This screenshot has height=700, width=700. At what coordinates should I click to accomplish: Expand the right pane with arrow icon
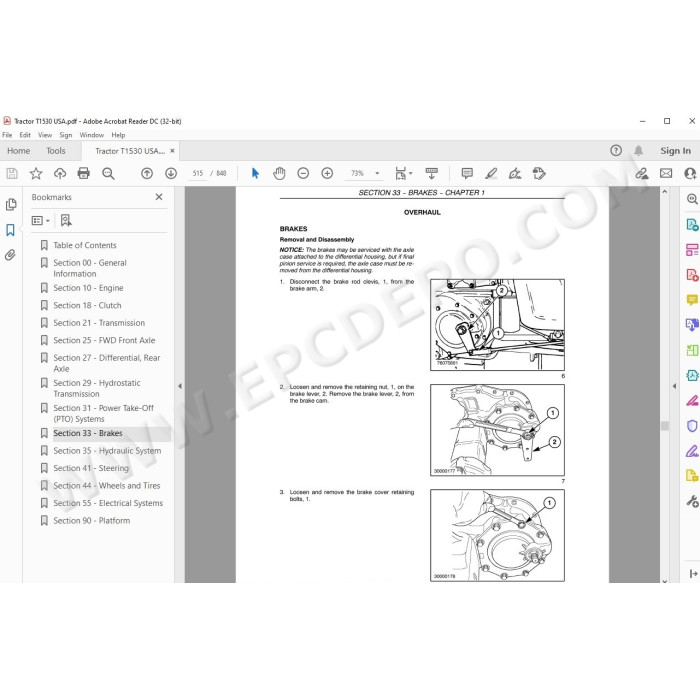[x=693, y=573]
